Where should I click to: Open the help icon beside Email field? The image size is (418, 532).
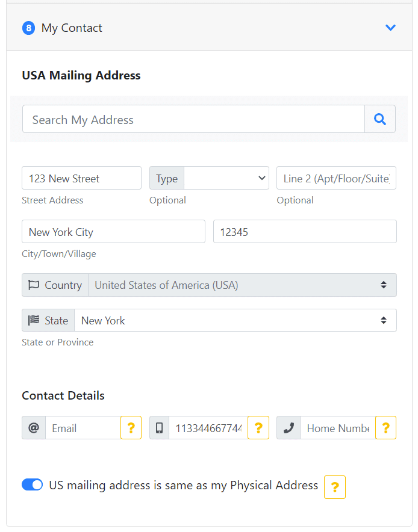pyautogui.click(x=131, y=427)
